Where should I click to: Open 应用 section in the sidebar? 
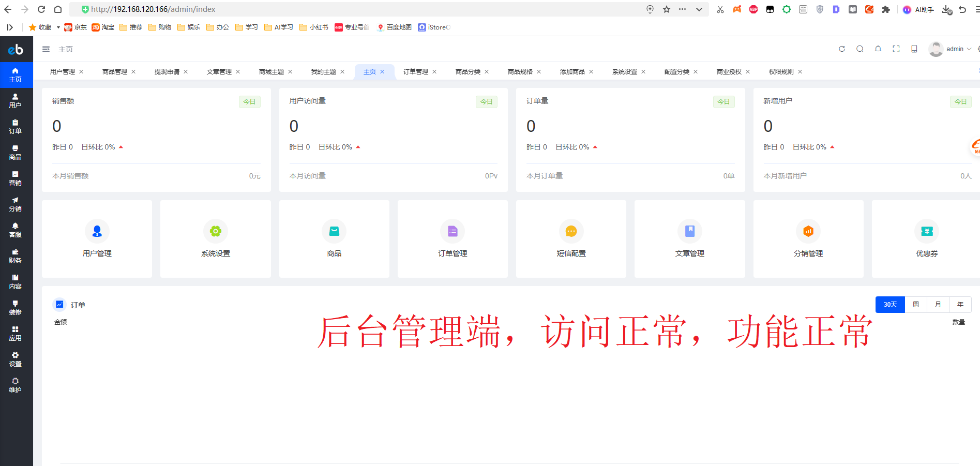16,334
